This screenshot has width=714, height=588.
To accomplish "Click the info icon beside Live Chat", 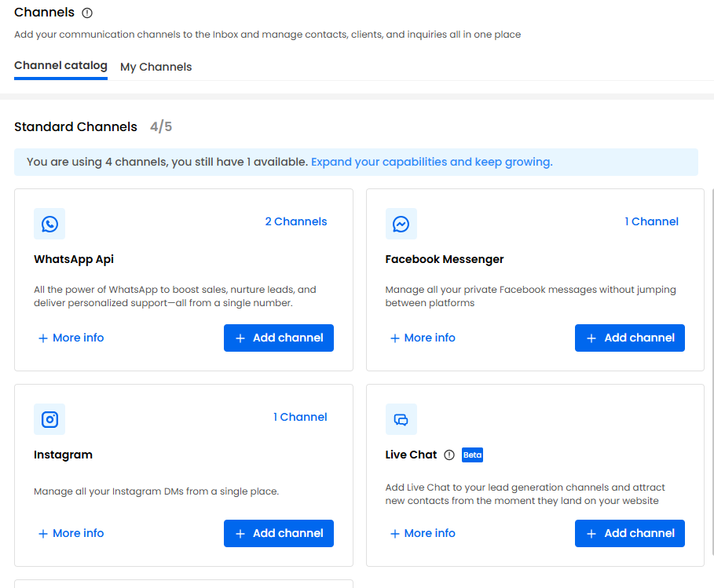I will (448, 455).
